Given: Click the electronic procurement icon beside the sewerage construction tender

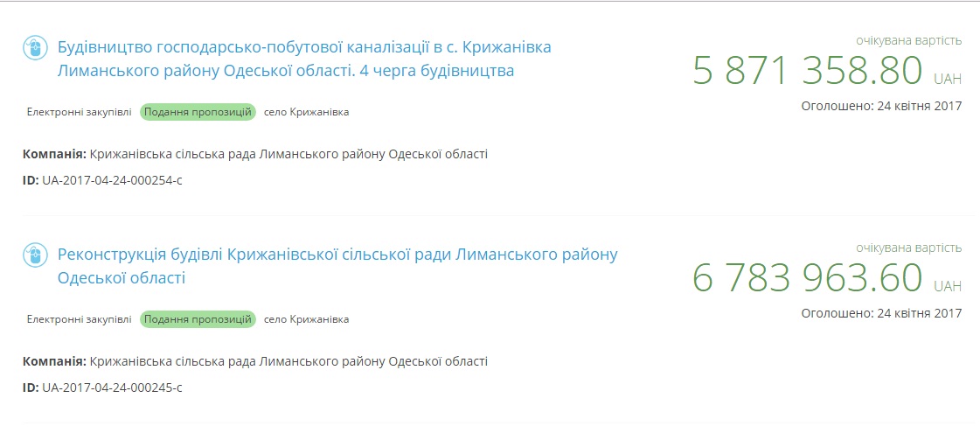Looking at the screenshot, I should tap(33, 47).
